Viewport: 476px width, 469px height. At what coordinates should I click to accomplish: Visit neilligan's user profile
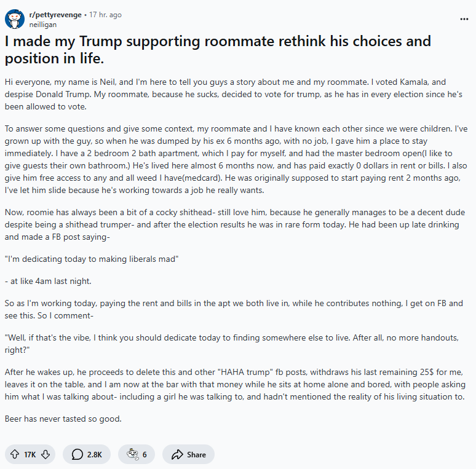point(43,24)
